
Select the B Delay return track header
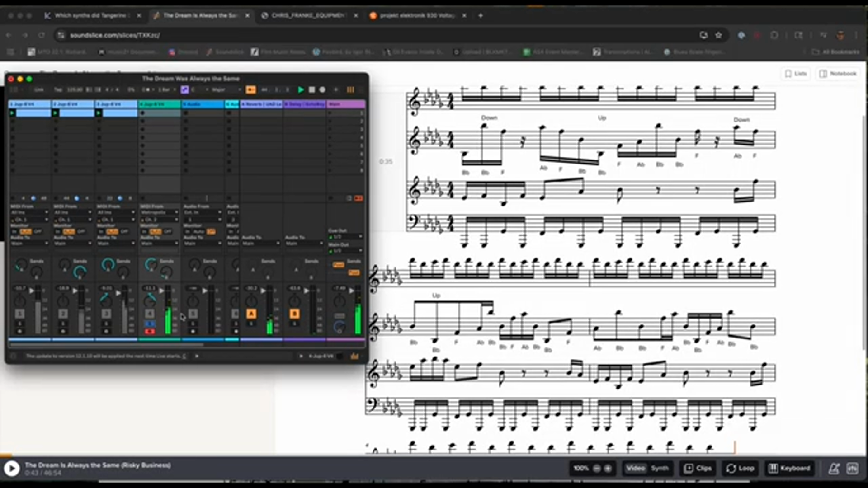coord(304,104)
